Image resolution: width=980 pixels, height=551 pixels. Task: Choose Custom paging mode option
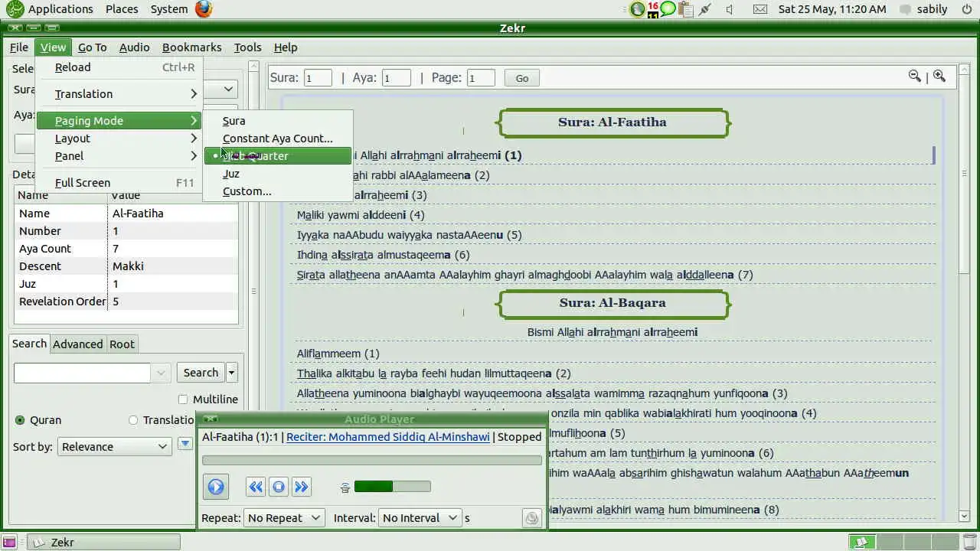pos(277,191)
